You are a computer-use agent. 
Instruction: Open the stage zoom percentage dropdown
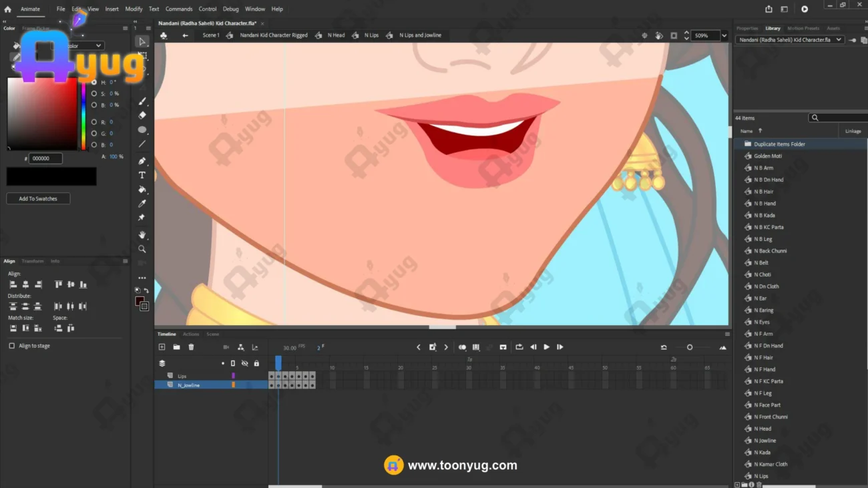point(724,35)
